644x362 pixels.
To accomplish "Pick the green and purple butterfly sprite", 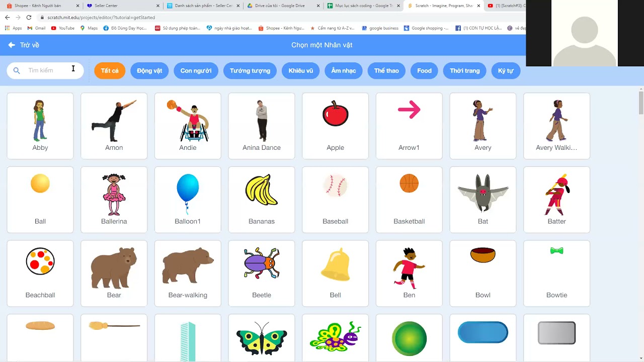I will coord(336,338).
